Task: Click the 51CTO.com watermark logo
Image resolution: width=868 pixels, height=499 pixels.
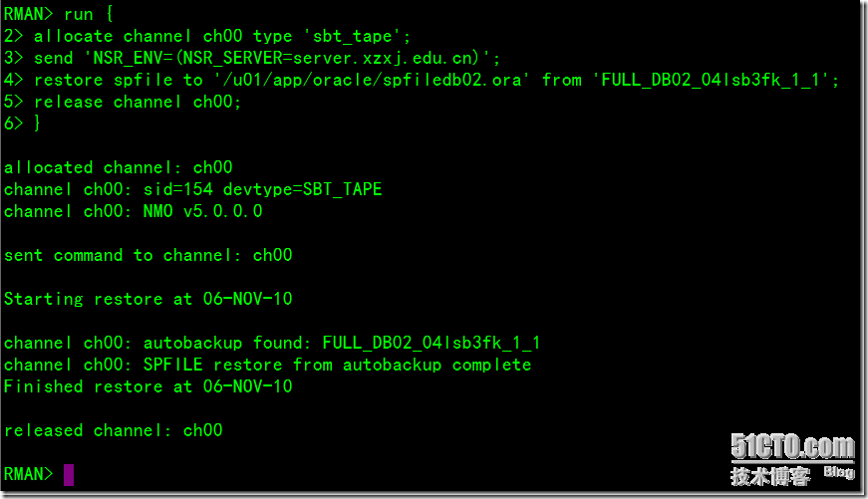Action: (x=792, y=446)
